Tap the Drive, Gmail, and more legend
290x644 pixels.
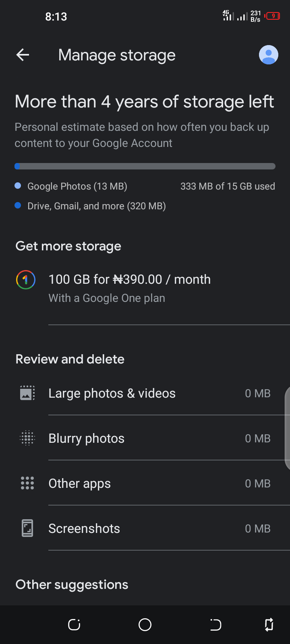click(x=90, y=206)
